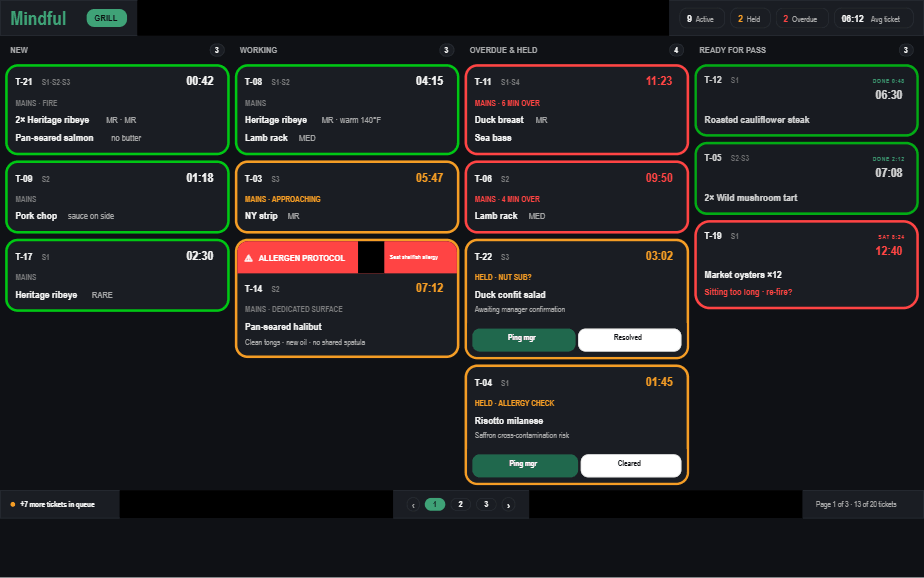The height and width of the screenshot is (578, 924).
Task: Mark T-22 nut sub hold as Resolved
Action: 629,339
